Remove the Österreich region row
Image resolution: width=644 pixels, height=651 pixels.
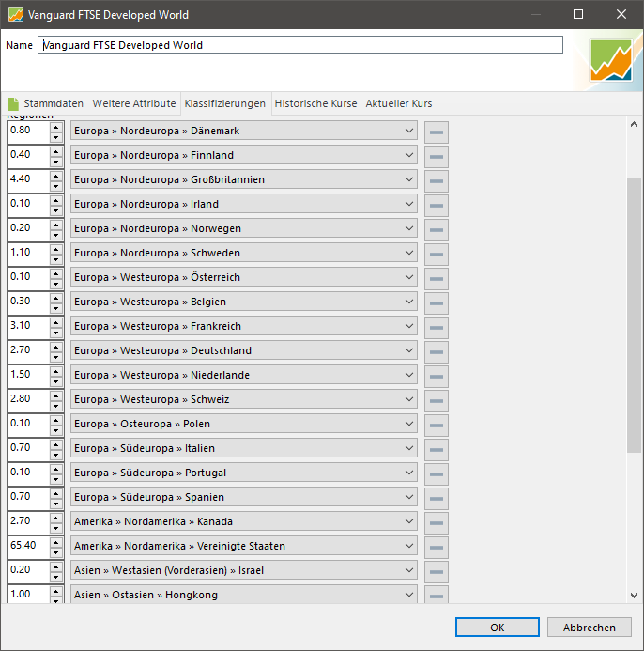coord(437,279)
